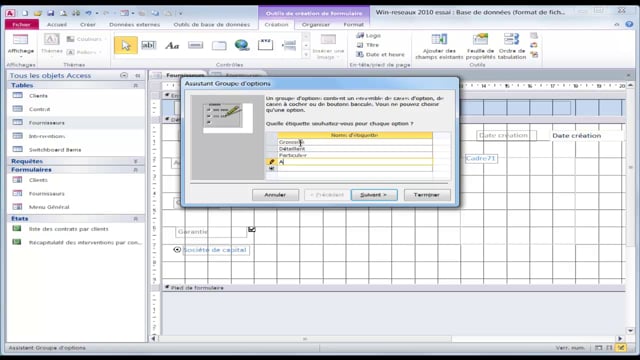Open the Clients table
This screenshot has height=360, width=640.
38,96
